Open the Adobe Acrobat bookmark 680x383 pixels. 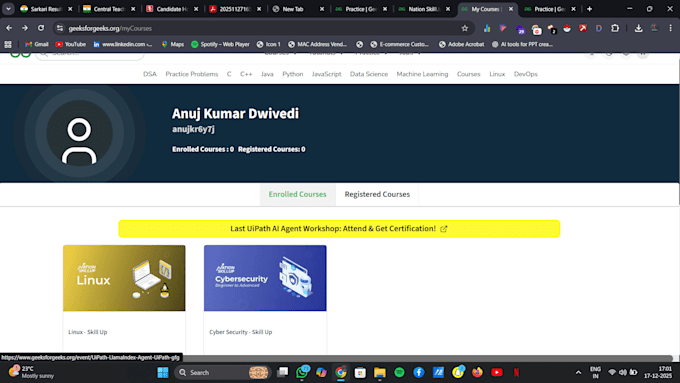[x=461, y=44]
